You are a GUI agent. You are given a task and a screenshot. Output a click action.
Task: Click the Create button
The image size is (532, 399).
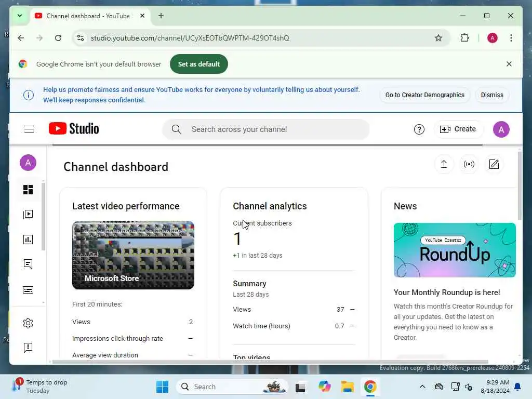pyautogui.click(x=458, y=129)
